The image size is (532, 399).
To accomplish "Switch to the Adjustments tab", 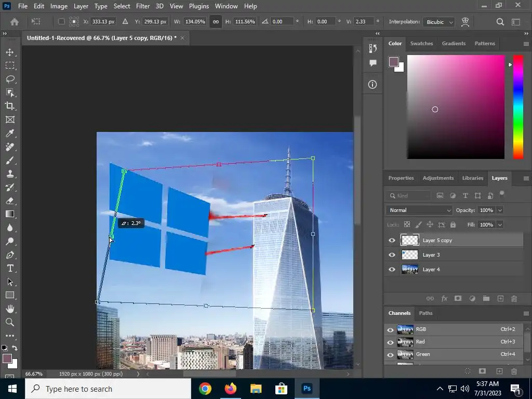I will (x=438, y=178).
